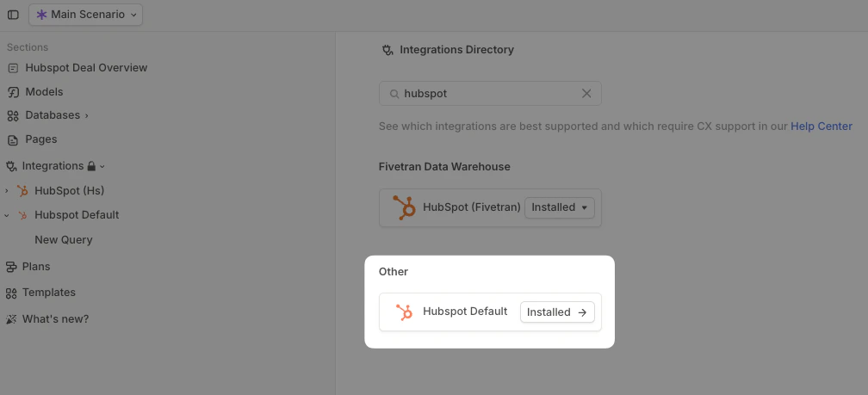Collapse the Integrations chevron
The height and width of the screenshot is (395, 868).
pos(102,166)
